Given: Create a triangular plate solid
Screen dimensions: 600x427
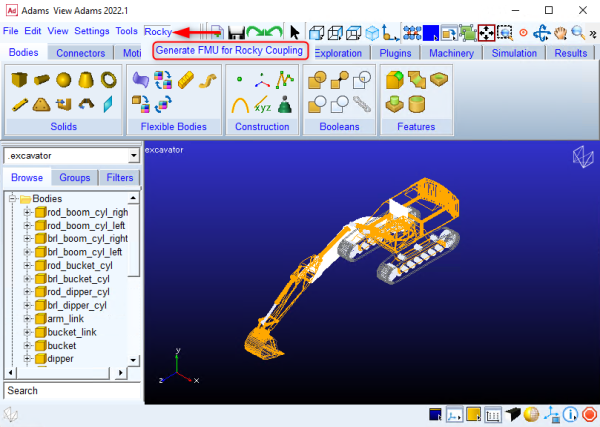Looking at the screenshot, I should tap(41, 104).
